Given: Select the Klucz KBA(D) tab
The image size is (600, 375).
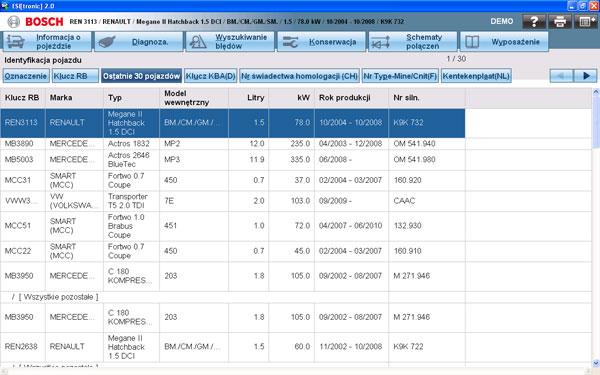Looking at the screenshot, I should coord(211,76).
